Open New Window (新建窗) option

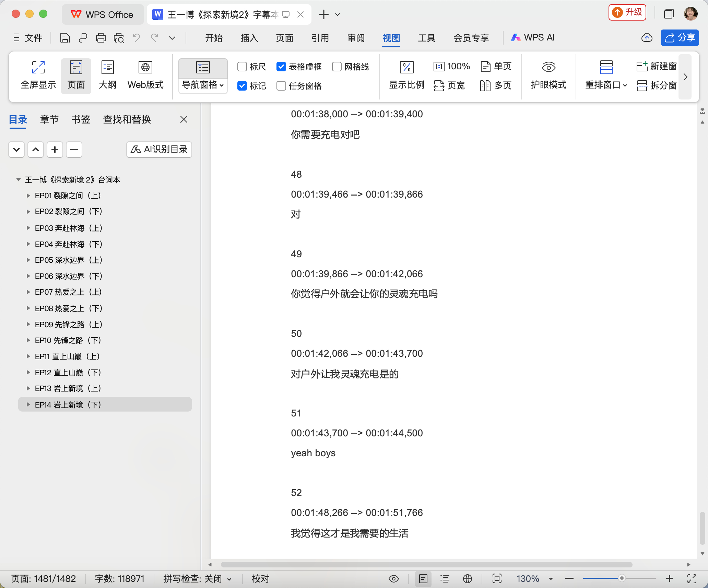click(x=657, y=66)
